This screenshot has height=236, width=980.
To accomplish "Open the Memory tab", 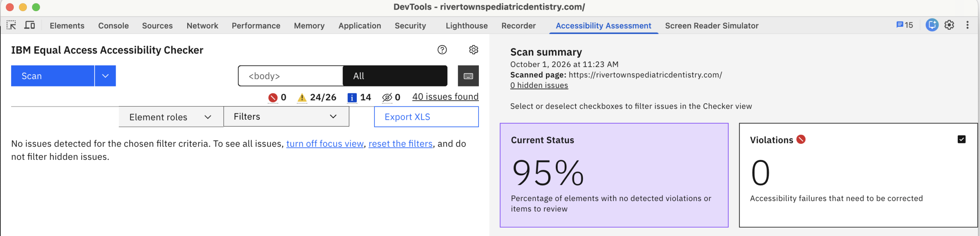I will click(x=309, y=26).
